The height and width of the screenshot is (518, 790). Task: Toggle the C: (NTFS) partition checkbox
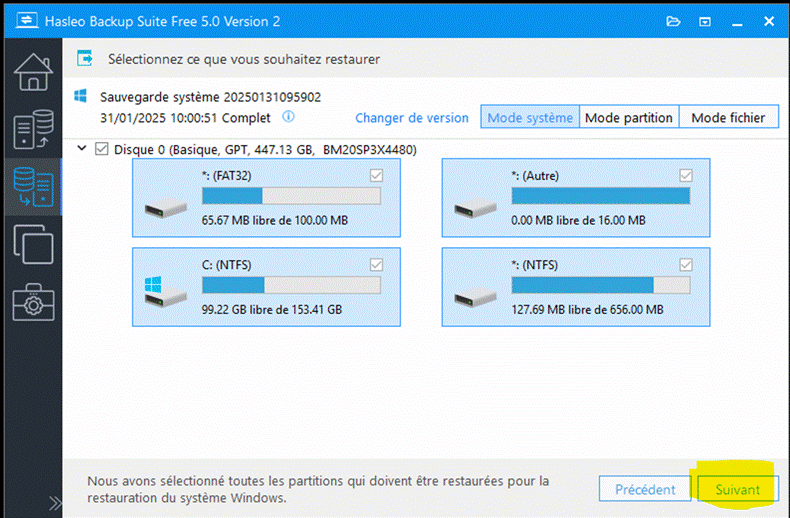(x=376, y=265)
